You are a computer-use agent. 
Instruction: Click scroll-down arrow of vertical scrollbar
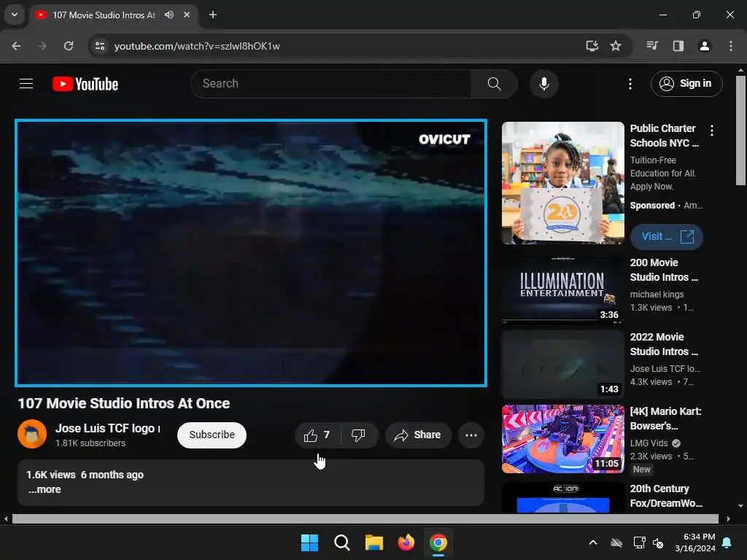[740, 506]
